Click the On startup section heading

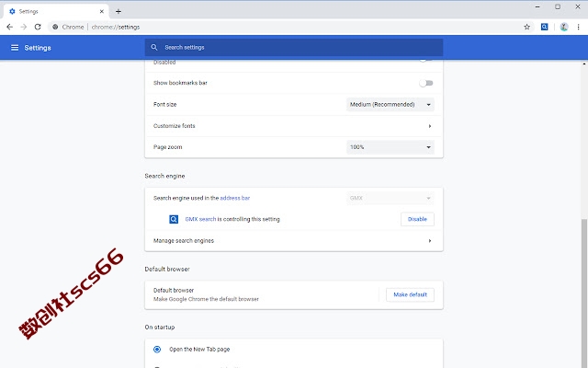point(160,328)
